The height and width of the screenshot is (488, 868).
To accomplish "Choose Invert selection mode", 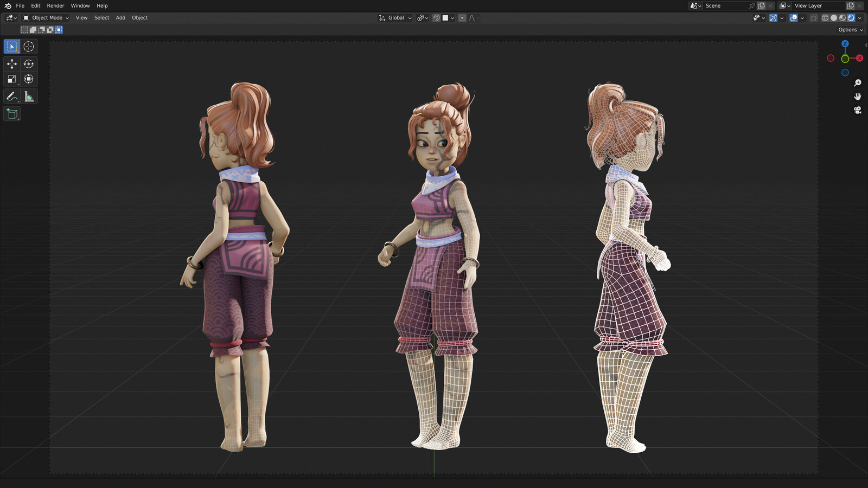I will click(50, 30).
